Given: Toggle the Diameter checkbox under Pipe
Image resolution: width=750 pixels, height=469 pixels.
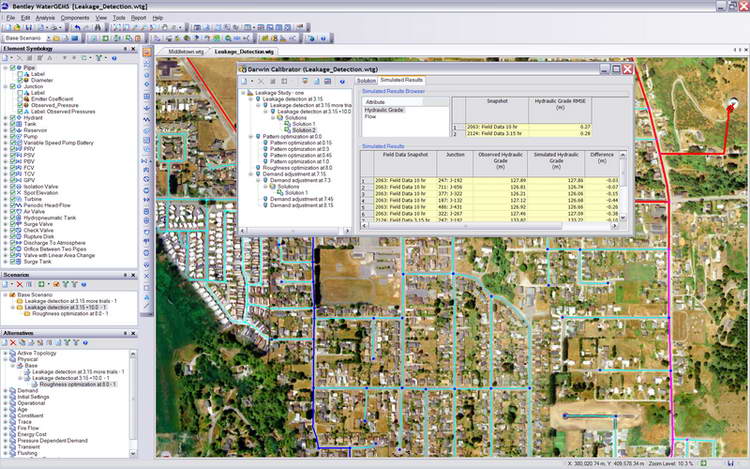Looking at the screenshot, I should click(x=20, y=80).
